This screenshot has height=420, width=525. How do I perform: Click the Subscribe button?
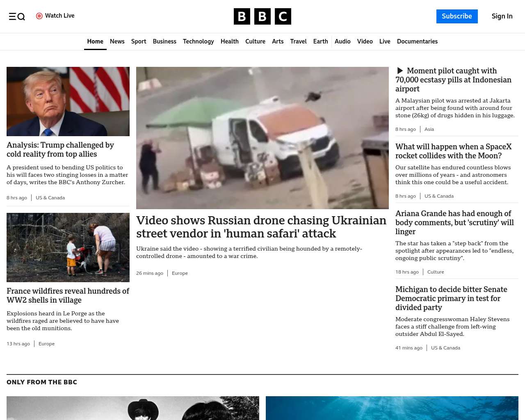pyautogui.click(x=457, y=16)
